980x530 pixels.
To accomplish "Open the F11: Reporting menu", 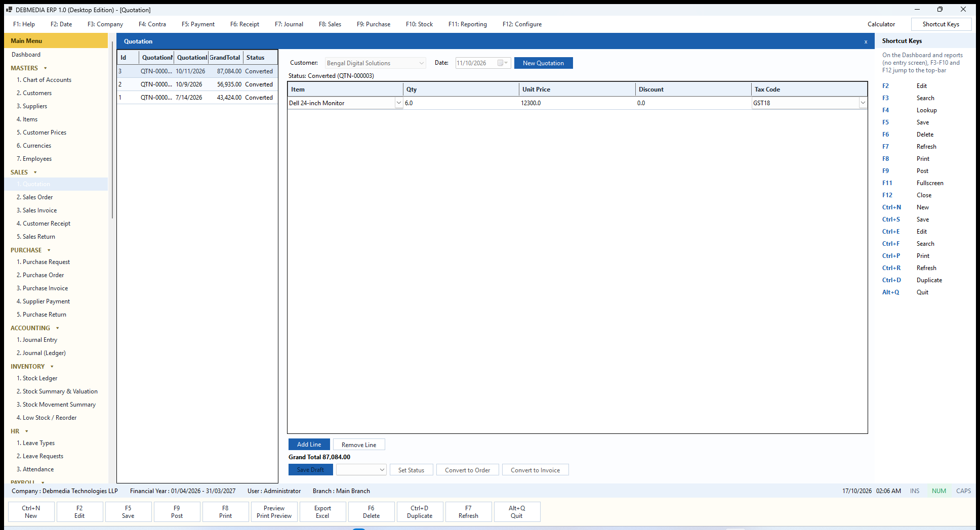I will [468, 24].
